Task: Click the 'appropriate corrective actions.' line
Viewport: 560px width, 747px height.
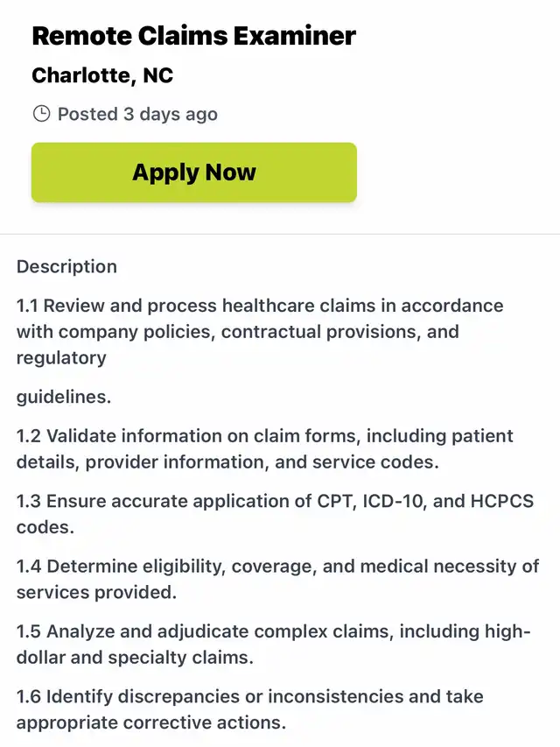Action: pyautogui.click(x=151, y=722)
